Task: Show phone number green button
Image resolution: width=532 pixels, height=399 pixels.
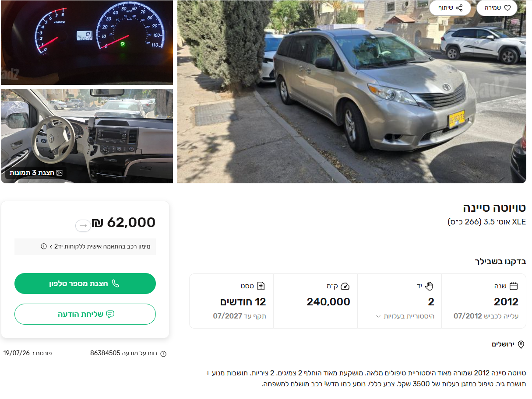Action: [85, 283]
